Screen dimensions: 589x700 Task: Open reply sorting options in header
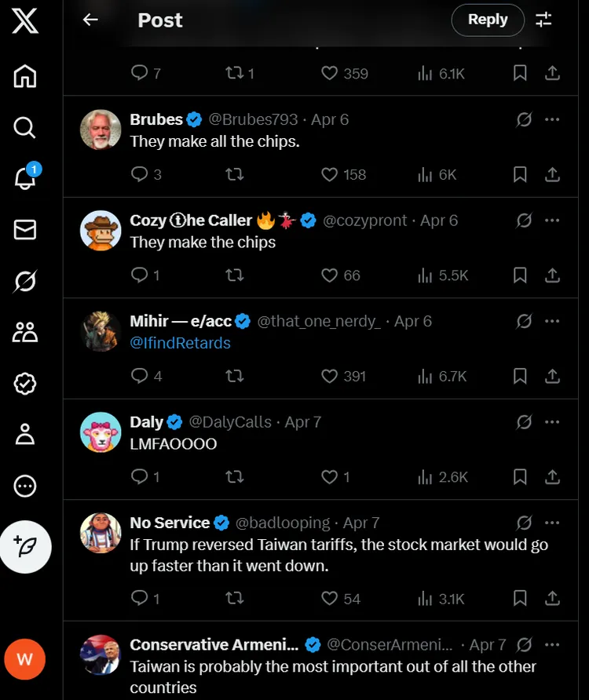click(543, 20)
